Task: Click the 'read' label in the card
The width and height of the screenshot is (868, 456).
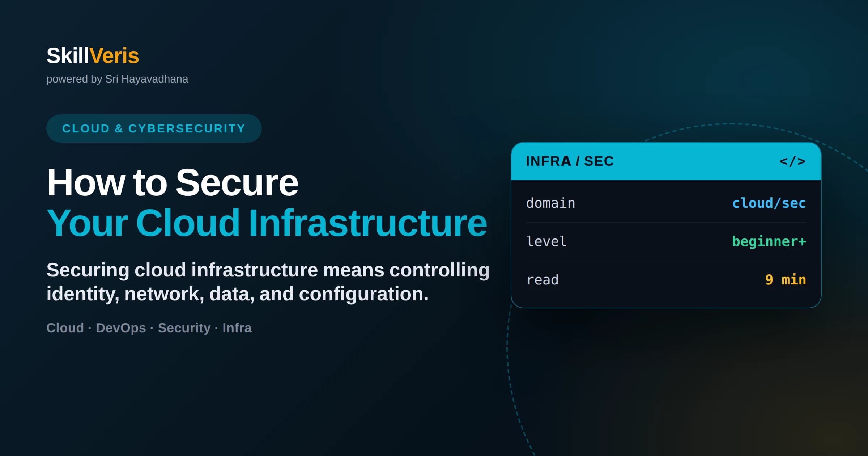Action: tap(542, 280)
